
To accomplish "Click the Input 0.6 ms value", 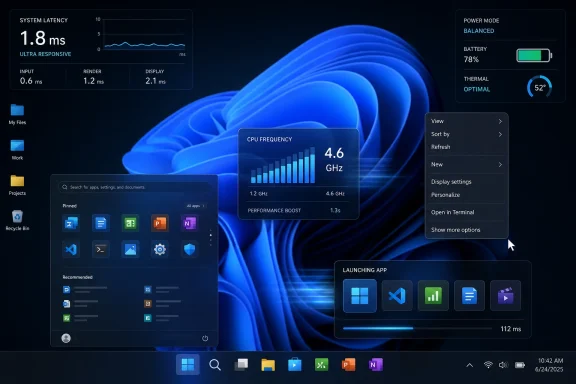I will (x=31, y=81).
